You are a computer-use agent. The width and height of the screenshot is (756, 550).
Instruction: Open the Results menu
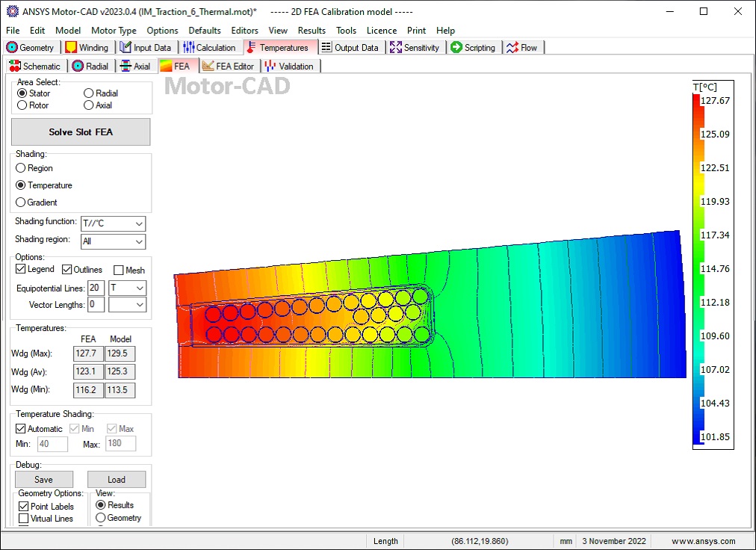click(x=312, y=31)
